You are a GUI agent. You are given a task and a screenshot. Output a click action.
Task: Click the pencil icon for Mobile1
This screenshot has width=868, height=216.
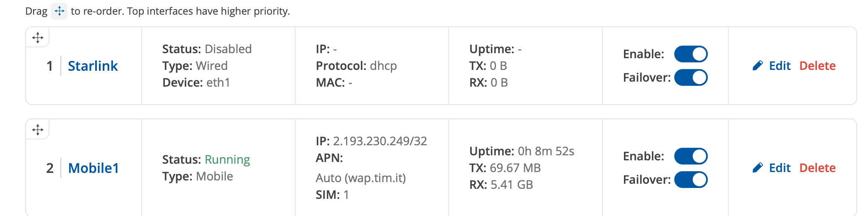[x=758, y=168]
